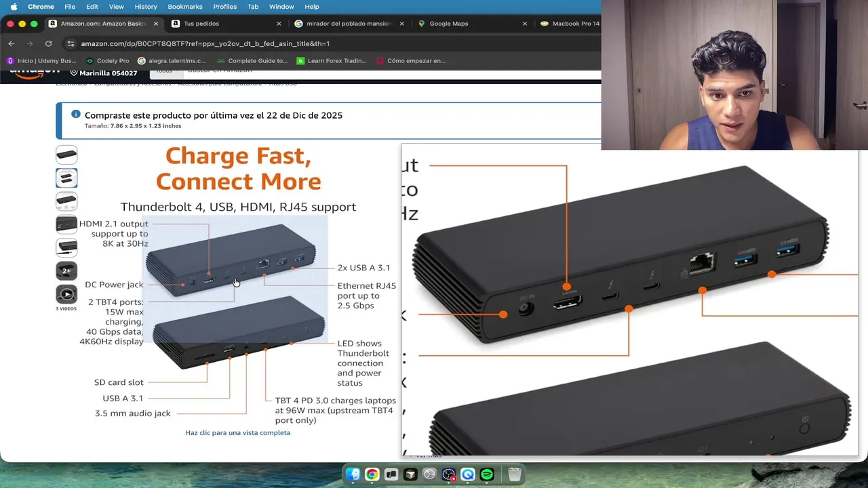Screen dimensions: 868x488
Task: Select the second product thumbnail with port labels
Action: click(x=66, y=178)
